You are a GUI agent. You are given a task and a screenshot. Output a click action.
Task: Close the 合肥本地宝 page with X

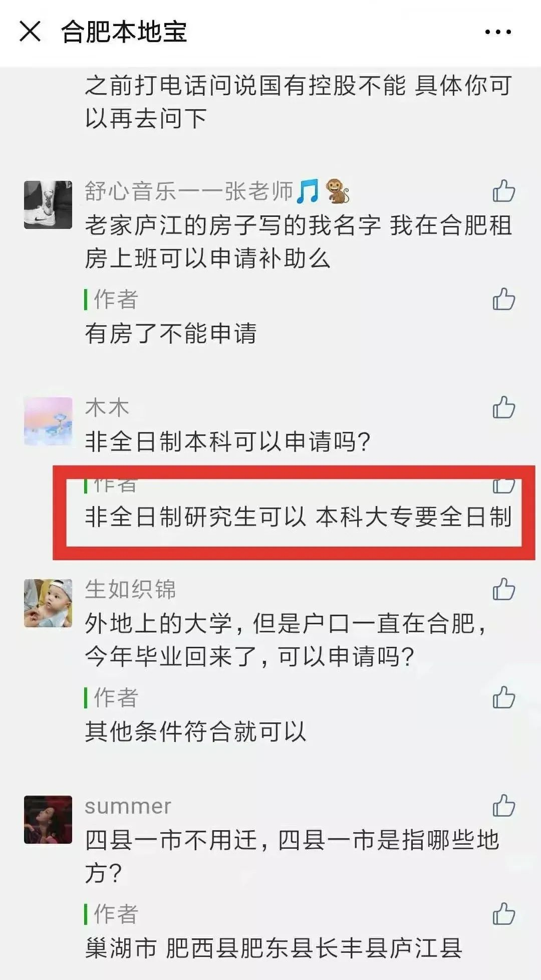(x=30, y=32)
